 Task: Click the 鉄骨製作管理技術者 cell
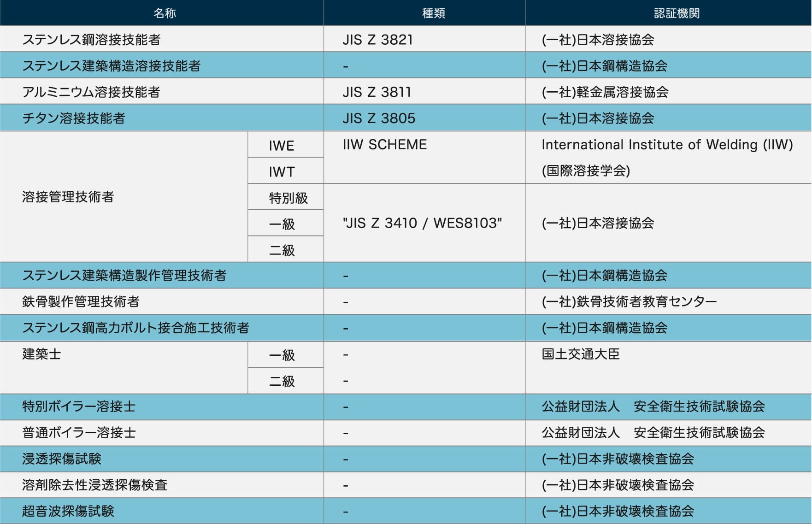pos(162,302)
